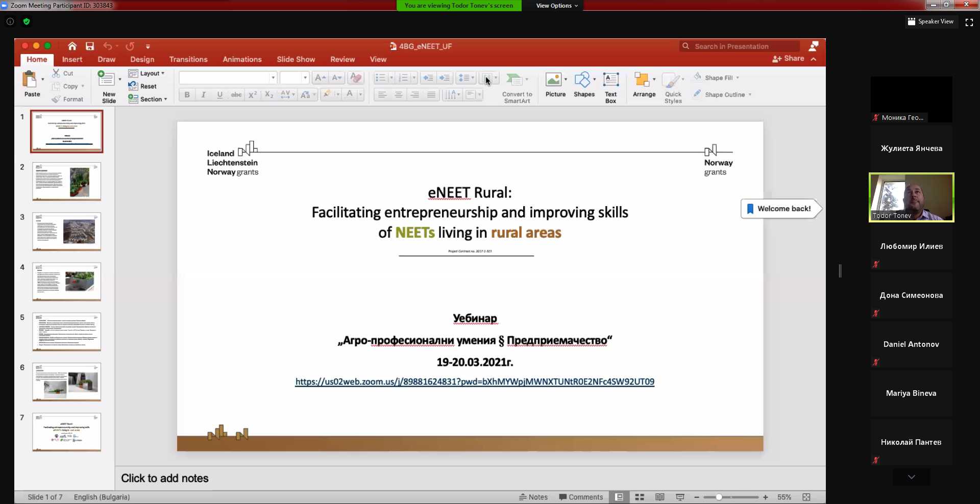This screenshot has height=504, width=980.
Task: Toggle Italic formatting
Action: click(x=203, y=94)
